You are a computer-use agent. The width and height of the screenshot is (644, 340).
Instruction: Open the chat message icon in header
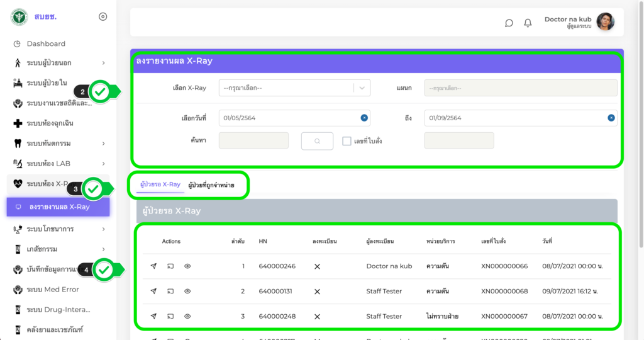point(509,23)
